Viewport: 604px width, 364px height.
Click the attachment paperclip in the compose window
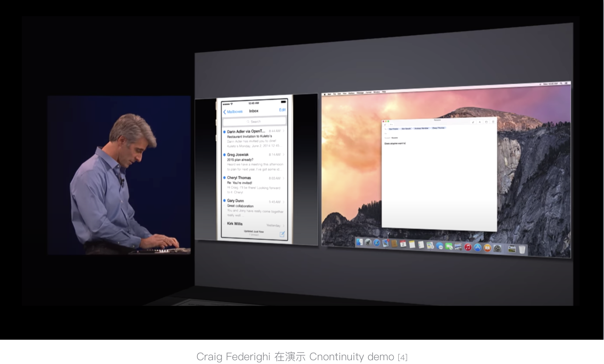[x=473, y=122]
